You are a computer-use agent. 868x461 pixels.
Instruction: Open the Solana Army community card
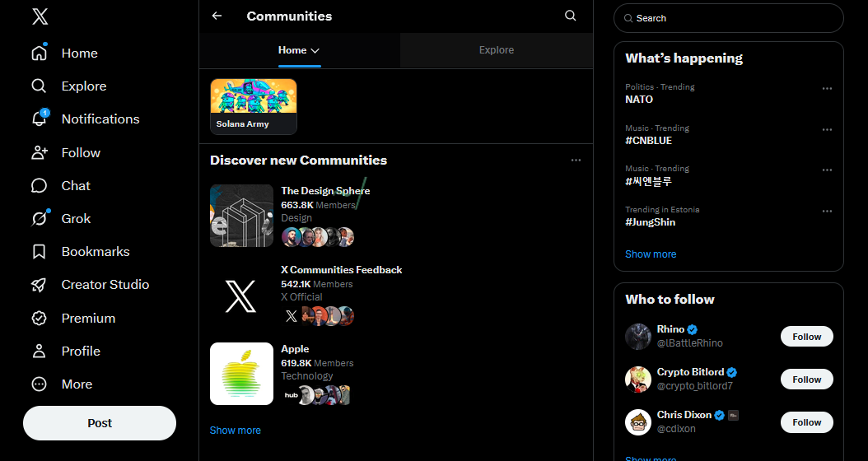(254, 107)
